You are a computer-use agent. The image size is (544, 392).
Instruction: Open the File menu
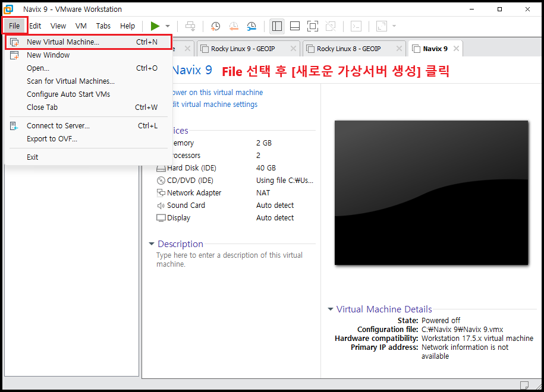[x=14, y=26]
